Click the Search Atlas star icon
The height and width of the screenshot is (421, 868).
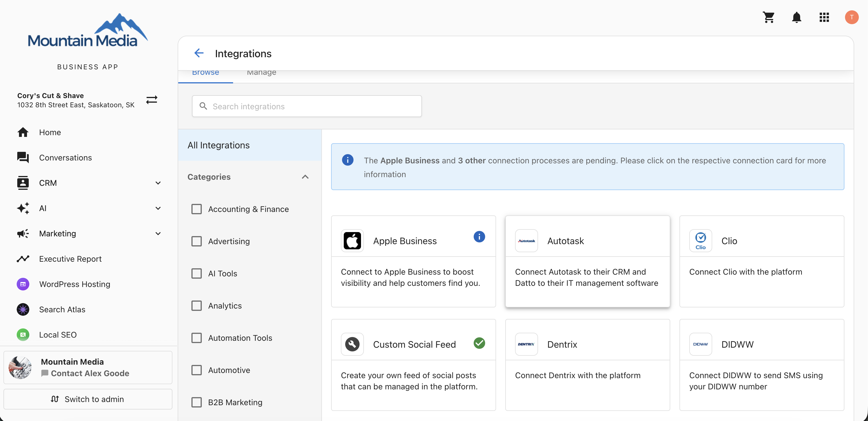click(x=23, y=309)
